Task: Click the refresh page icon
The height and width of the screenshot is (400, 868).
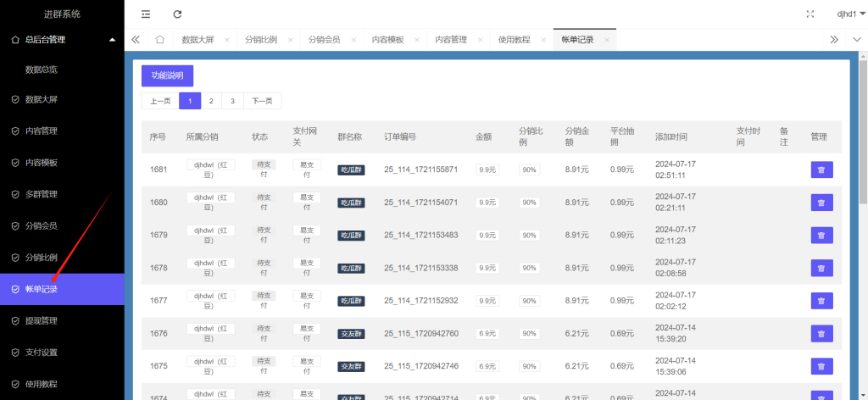Action: [177, 14]
